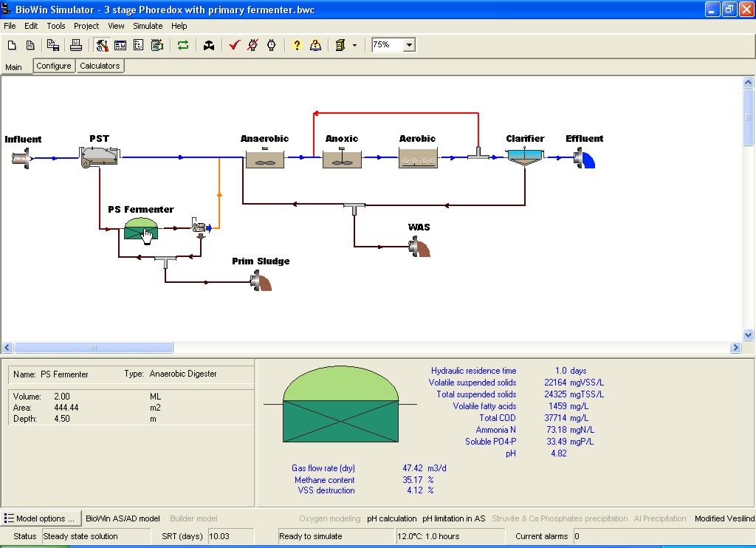Open the Help menu
756x548 pixels.
pos(179,26)
